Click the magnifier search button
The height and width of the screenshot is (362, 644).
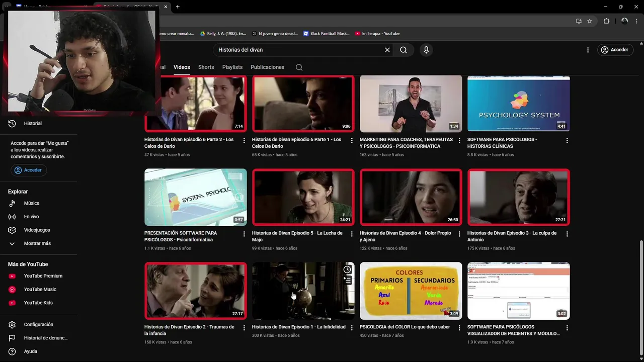404,50
